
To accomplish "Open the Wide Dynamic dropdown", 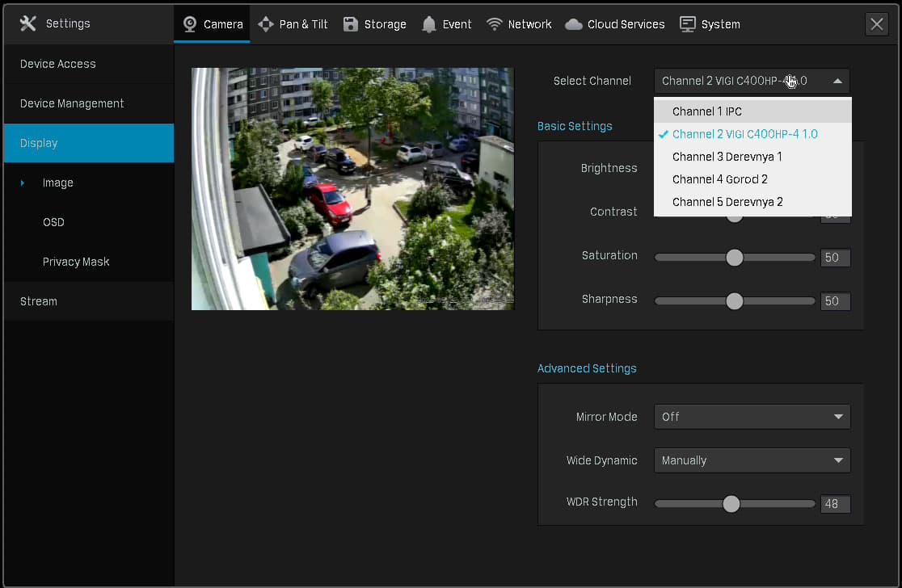I will [752, 460].
